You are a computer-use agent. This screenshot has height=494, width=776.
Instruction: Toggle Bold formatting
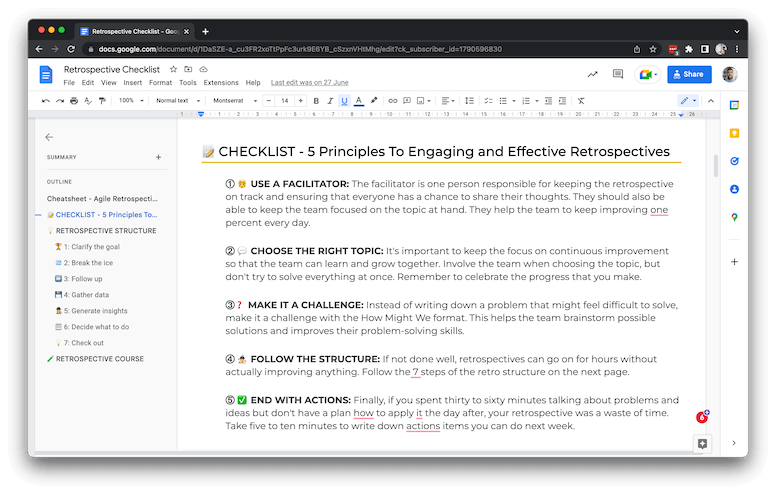316,101
